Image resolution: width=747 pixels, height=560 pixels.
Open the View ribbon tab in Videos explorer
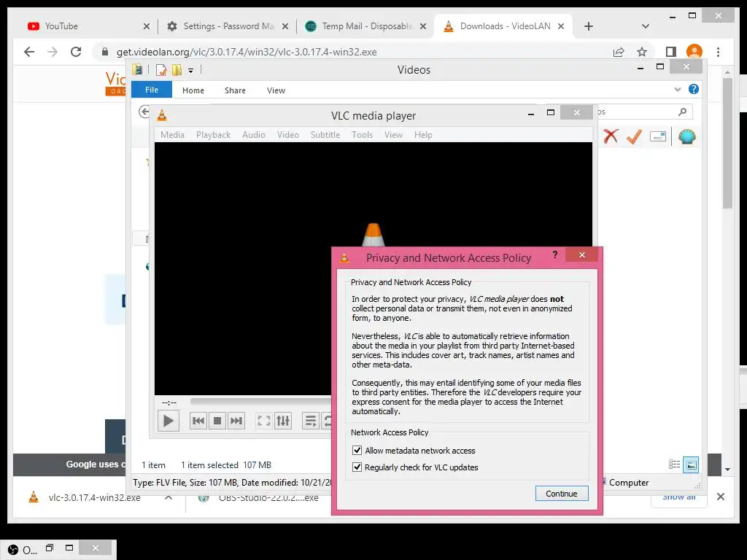pos(276,90)
